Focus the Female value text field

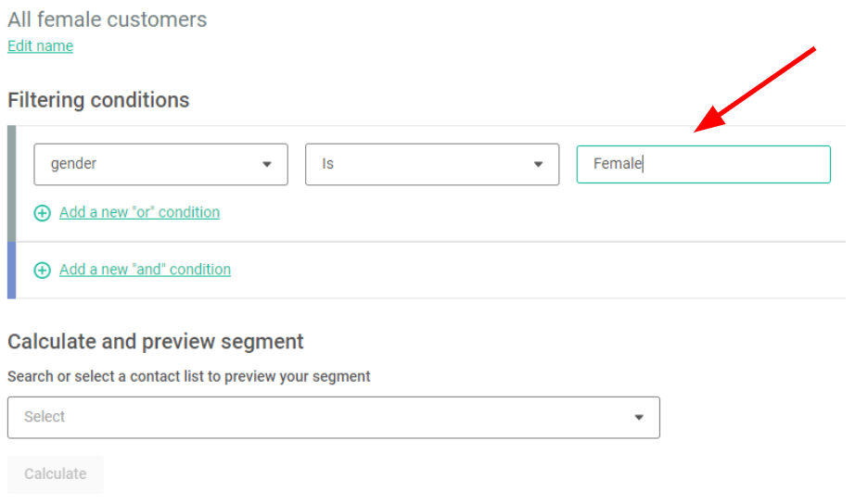tap(703, 164)
